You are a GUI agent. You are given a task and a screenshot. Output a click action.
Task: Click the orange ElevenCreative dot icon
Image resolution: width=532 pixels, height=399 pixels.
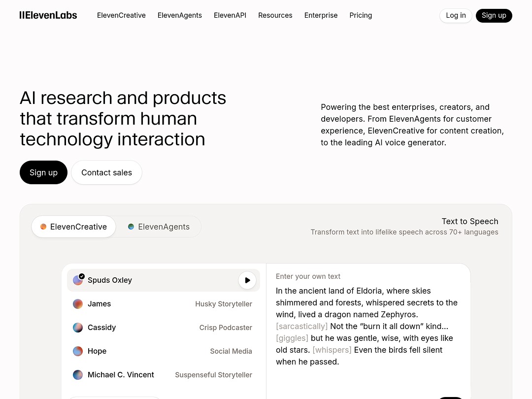coord(43,227)
